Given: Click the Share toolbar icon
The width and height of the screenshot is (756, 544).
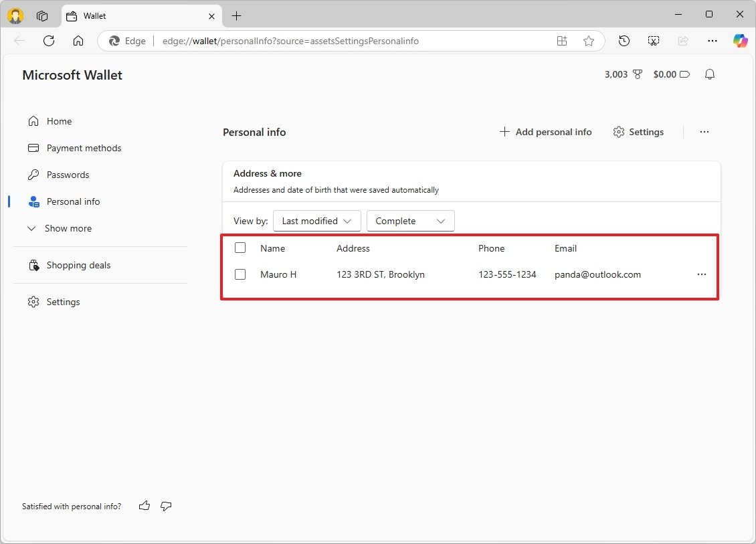Looking at the screenshot, I should [x=683, y=41].
